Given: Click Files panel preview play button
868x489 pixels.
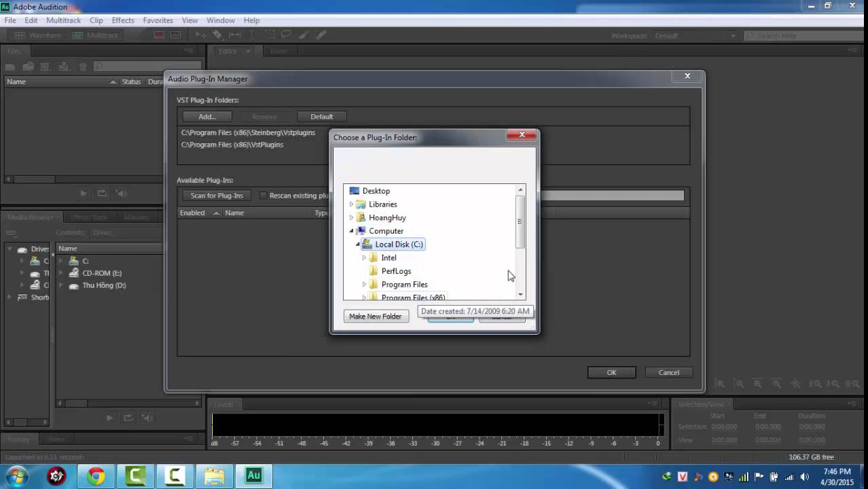Looking at the screenshot, I should coord(84,194).
